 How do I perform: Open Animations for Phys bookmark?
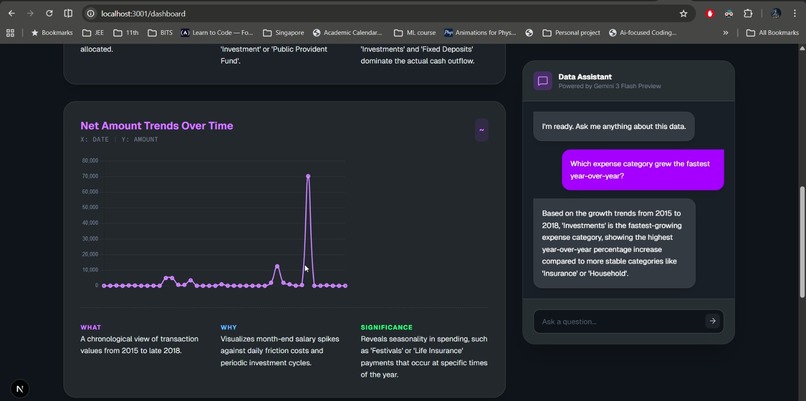tap(480, 33)
